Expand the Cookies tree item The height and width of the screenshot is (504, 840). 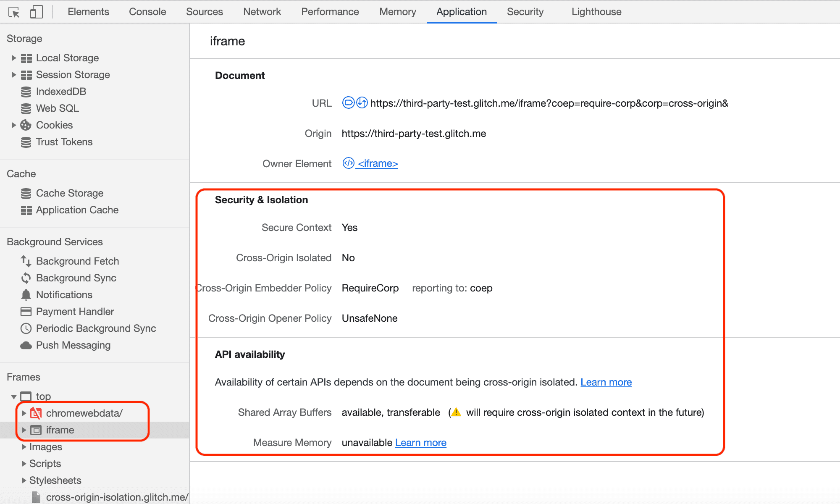pos(11,125)
